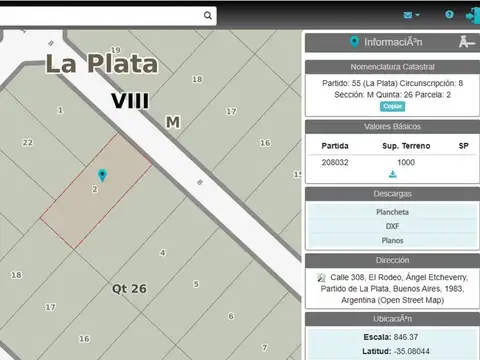Screen dimensions: 480x360
Task: Click the search magnifier icon
Action: click(x=208, y=15)
